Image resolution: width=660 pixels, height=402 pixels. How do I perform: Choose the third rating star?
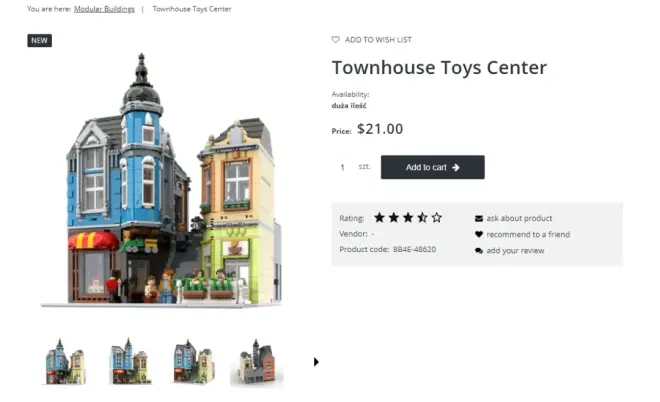click(x=408, y=218)
